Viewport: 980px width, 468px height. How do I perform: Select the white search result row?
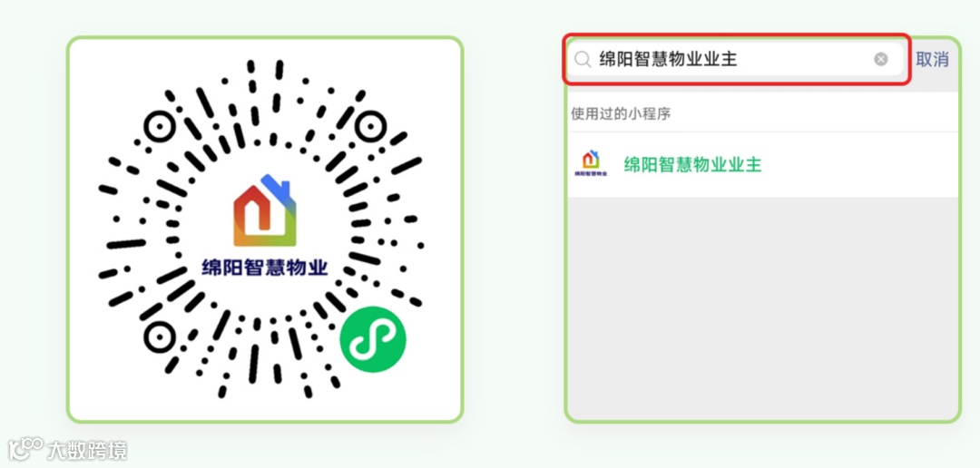click(x=762, y=164)
